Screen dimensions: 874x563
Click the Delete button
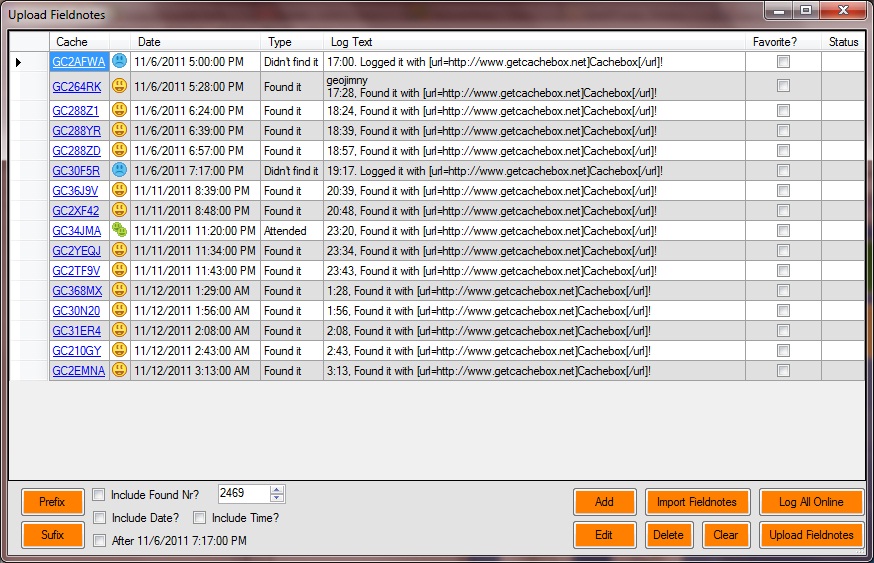click(x=668, y=535)
